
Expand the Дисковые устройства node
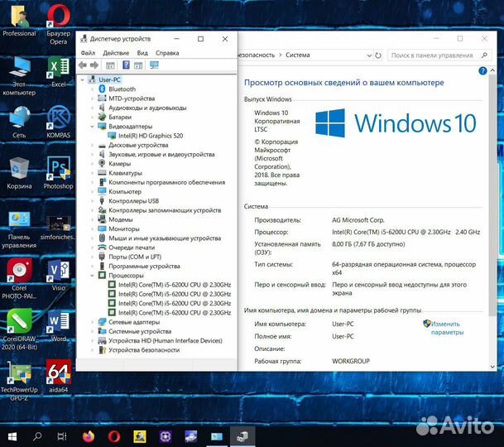point(92,145)
